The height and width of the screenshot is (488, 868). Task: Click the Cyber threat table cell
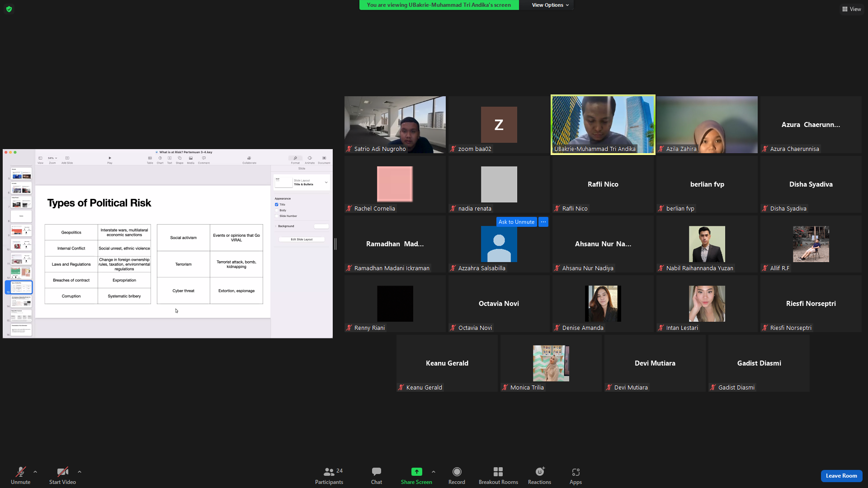pos(184,291)
